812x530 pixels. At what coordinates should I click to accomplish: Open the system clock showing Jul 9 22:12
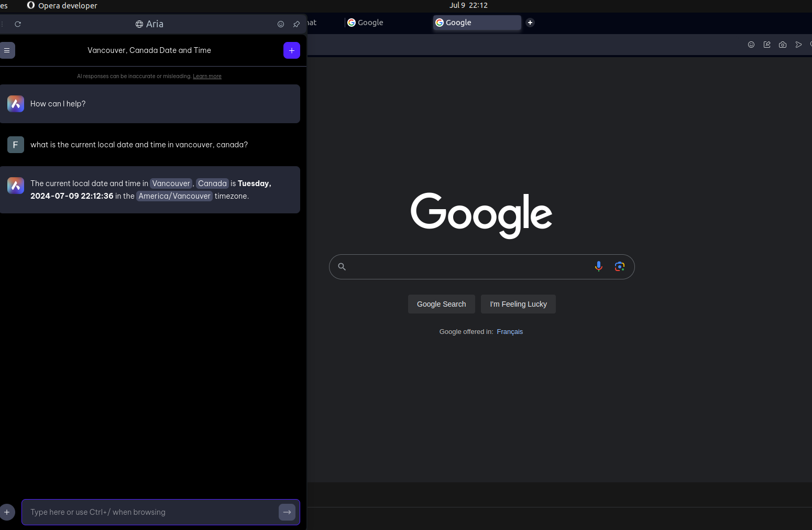click(468, 5)
